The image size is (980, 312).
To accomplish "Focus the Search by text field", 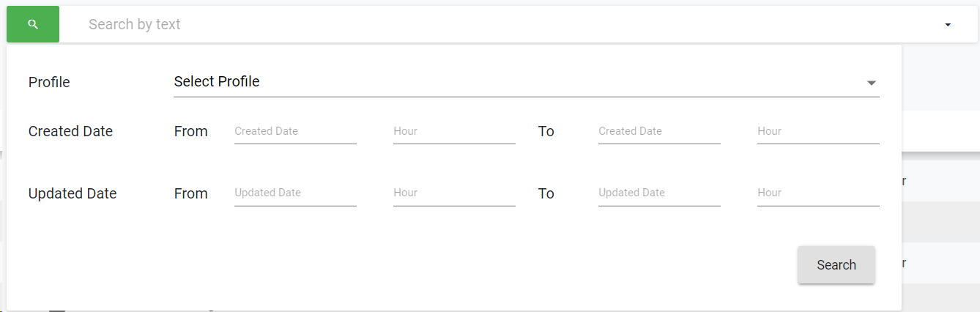I will click(498, 24).
